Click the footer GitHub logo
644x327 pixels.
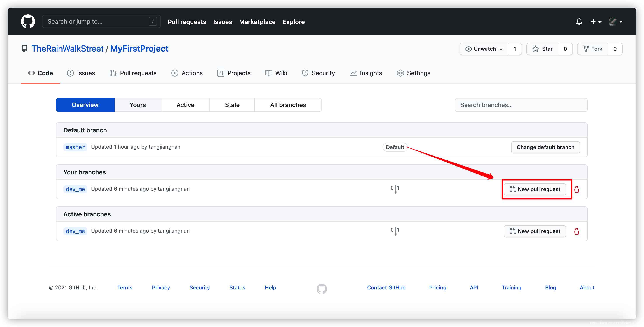(x=322, y=289)
